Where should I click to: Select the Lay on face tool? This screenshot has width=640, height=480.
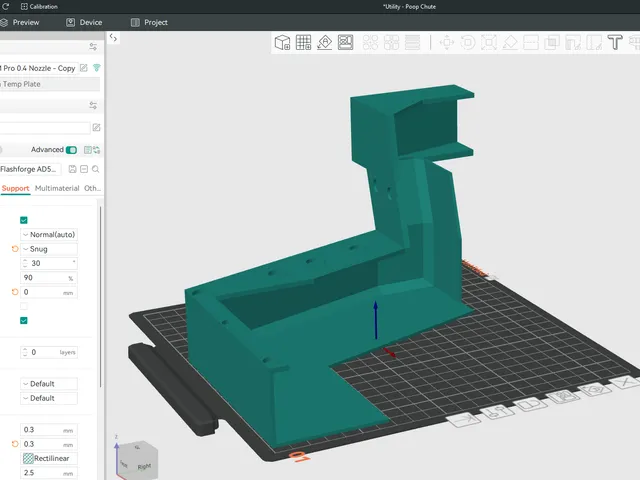click(510, 42)
